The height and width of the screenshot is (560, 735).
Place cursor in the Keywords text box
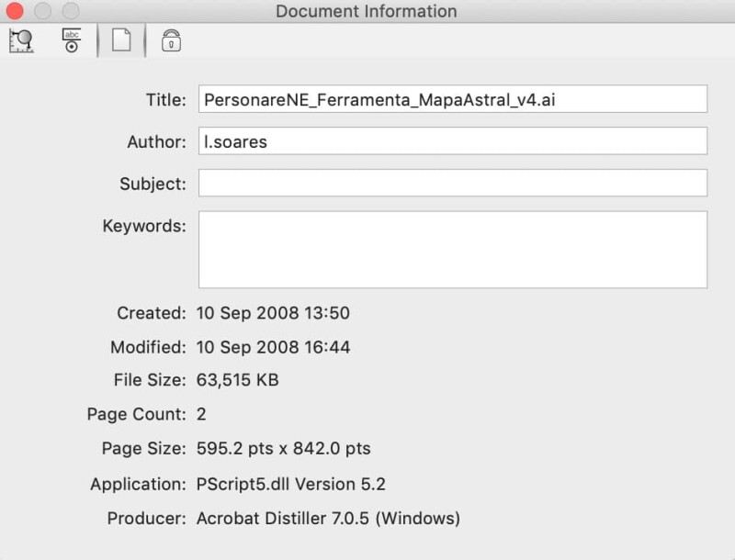tap(452, 250)
